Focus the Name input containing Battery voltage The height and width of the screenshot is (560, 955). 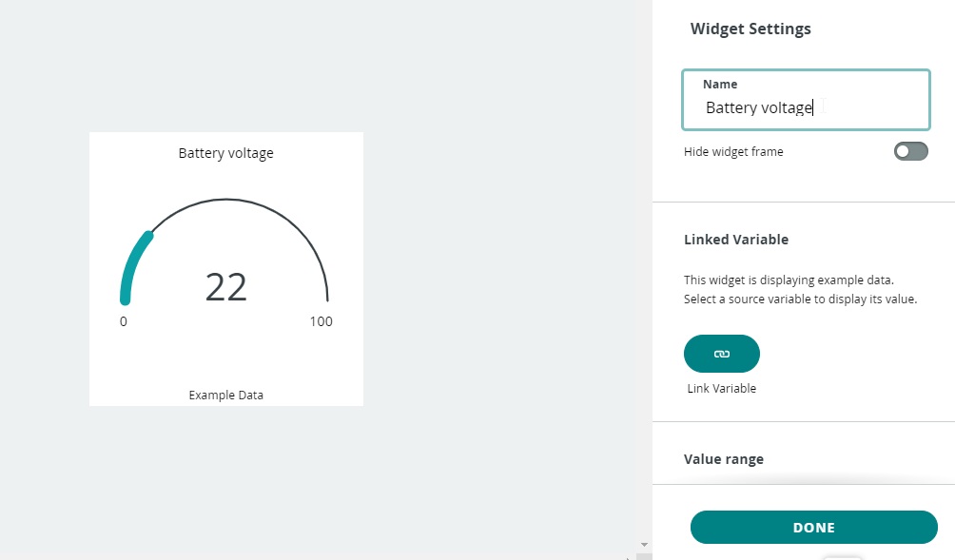(806, 100)
